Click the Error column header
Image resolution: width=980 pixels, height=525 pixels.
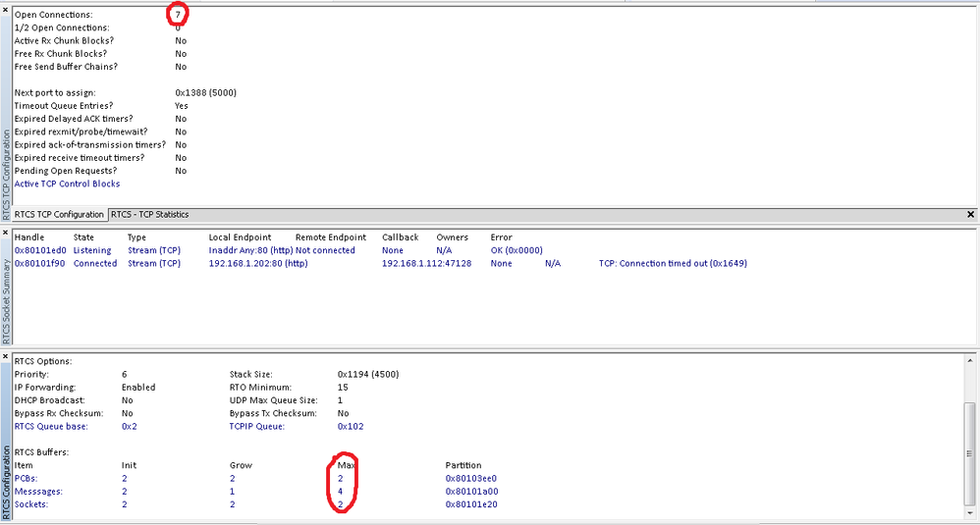[501, 237]
